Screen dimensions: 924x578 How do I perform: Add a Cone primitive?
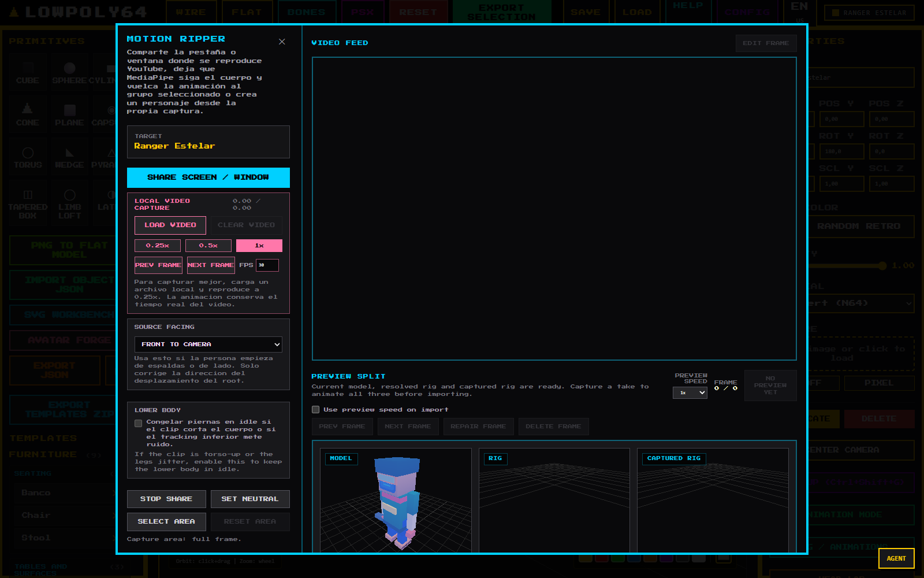(28, 116)
